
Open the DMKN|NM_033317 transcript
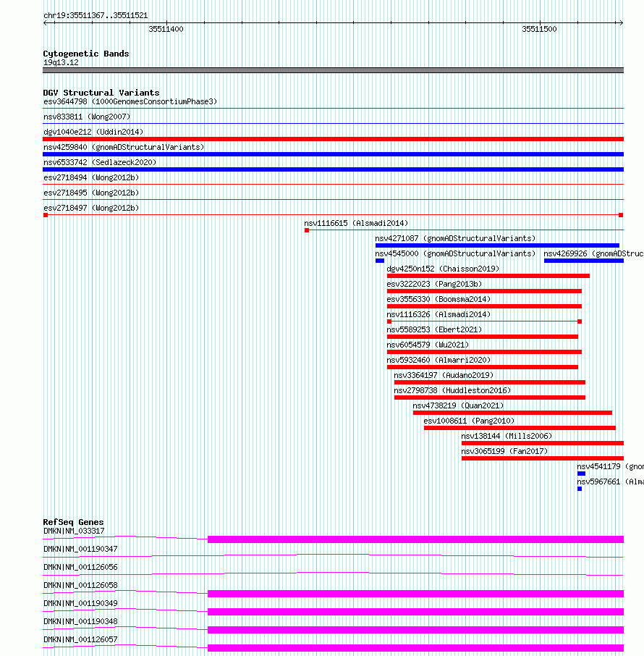pyautogui.click(x=74, y=531)
